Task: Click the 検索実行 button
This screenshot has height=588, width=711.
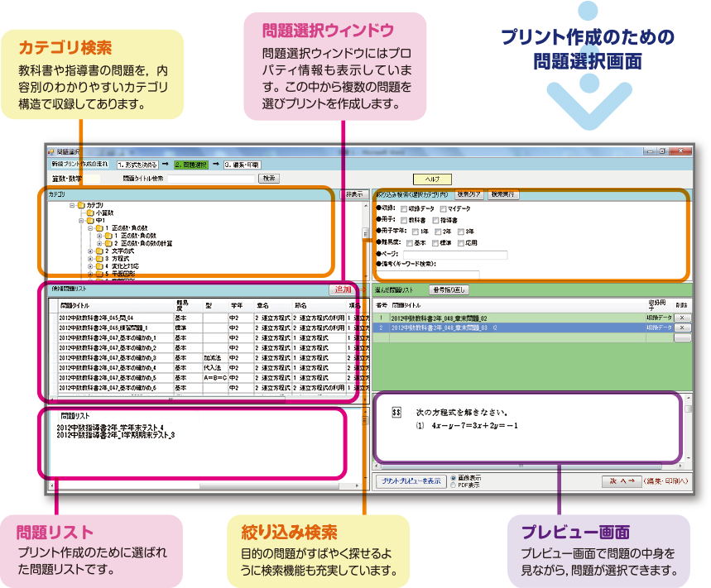Action: pos(504,194)
